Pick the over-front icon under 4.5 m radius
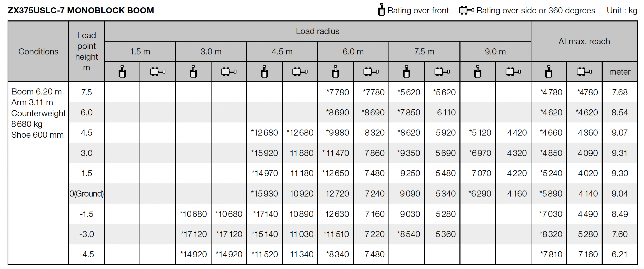The image size is (644, 269). tap(264, 72)
